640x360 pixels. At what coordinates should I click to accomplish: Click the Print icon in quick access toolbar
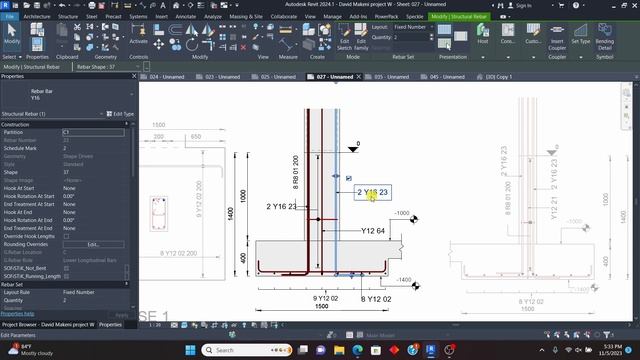click(92, 5)
